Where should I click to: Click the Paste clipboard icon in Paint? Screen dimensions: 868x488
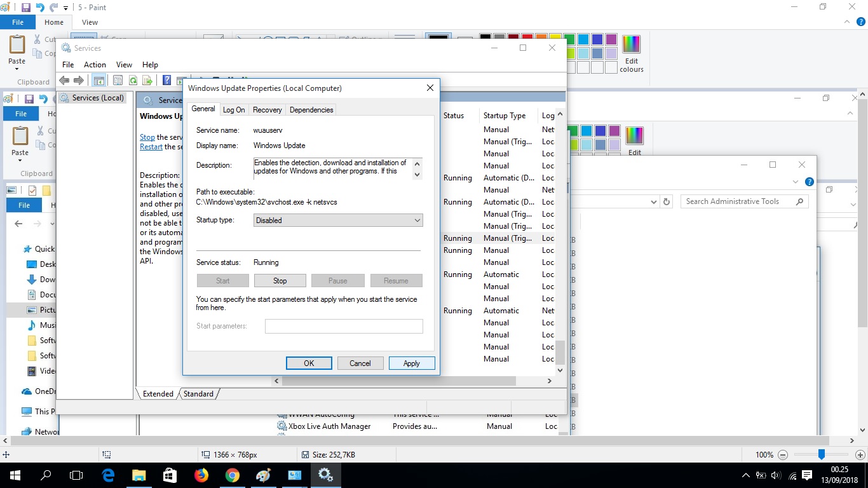click(17, 45)
